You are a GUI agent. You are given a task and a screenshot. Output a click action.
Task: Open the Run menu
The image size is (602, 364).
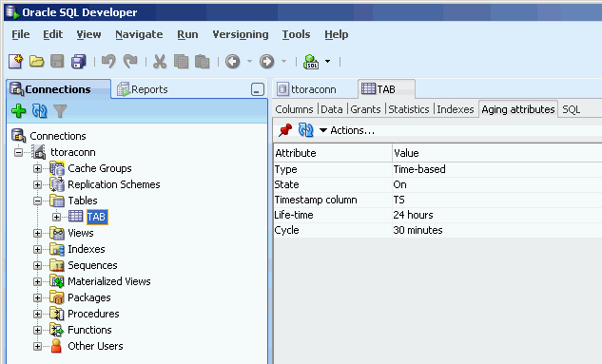click(187, 34)
